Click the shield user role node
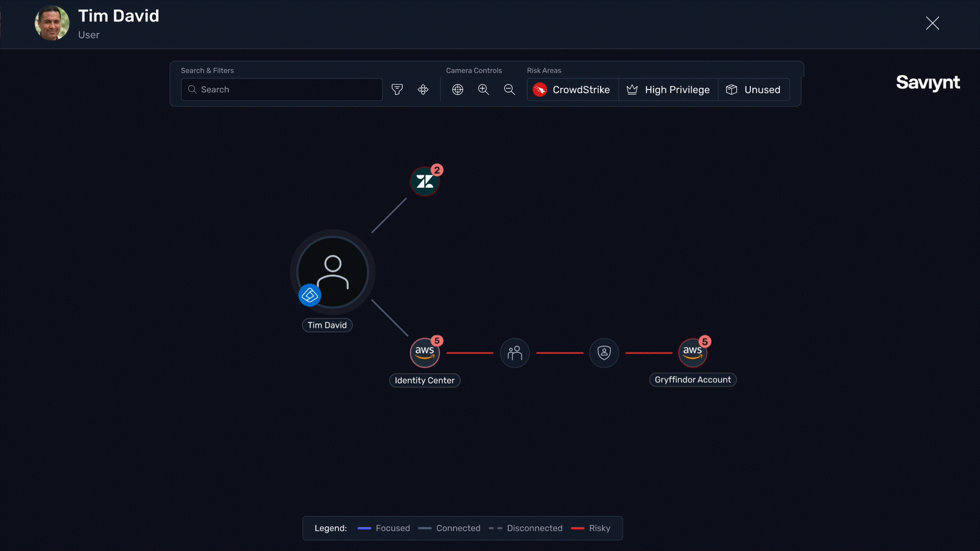 point(604,353)
